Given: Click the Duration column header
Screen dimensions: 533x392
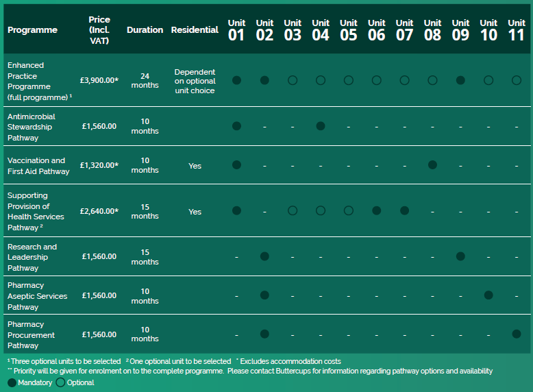Looking at the screenshot, I should click(145, 30).
